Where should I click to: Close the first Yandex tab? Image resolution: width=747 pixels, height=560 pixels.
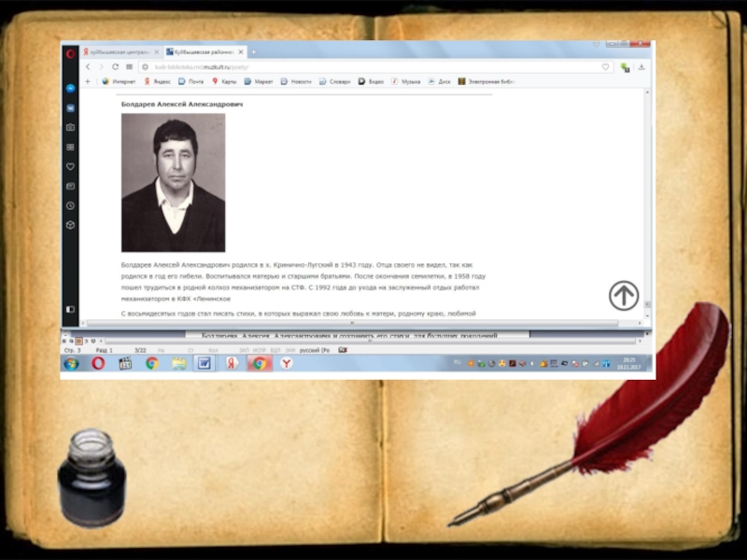(x=157, y=52)
